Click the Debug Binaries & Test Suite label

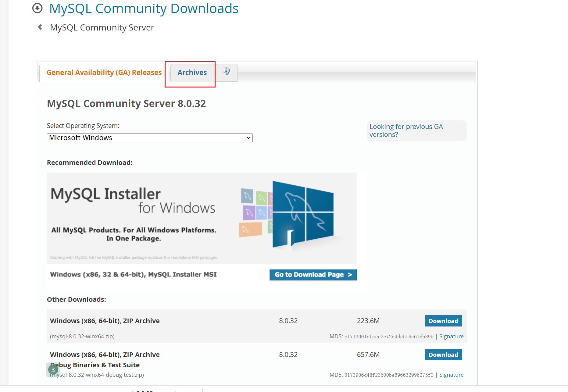(95, 365)
